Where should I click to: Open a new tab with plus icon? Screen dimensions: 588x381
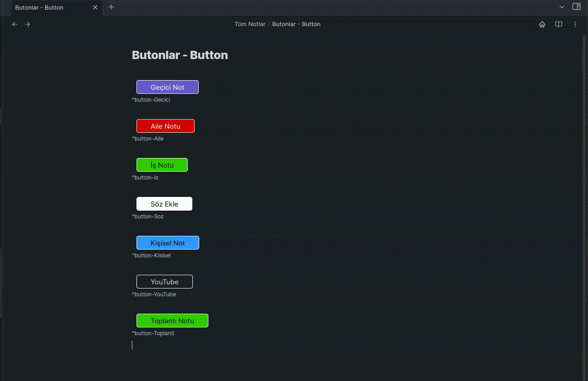[111, 7]
